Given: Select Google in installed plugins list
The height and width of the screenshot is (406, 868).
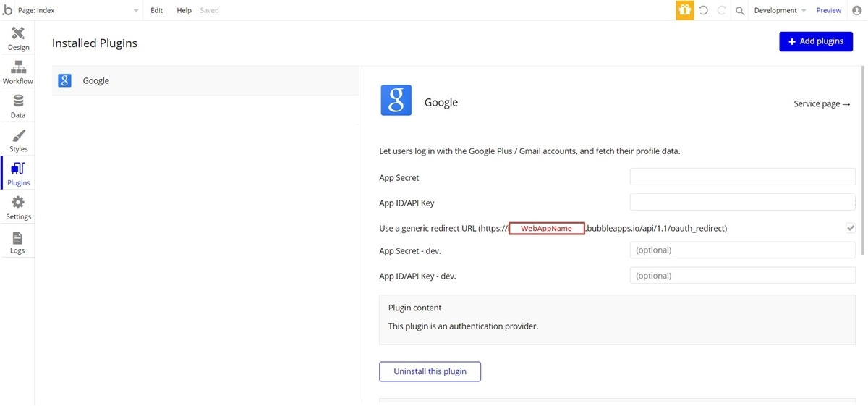Looking at the screenshot, I should click(x=205, y=80).
